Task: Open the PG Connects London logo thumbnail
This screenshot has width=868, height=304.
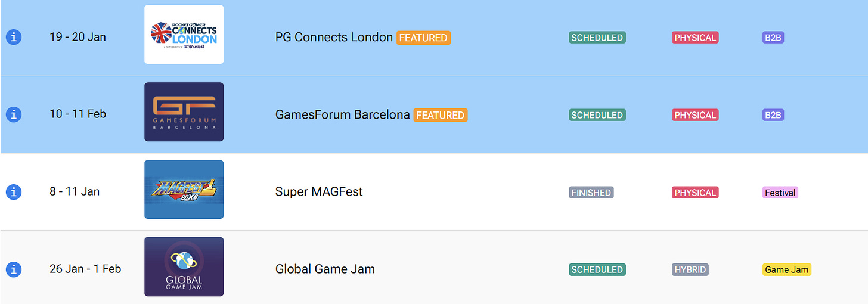Action: click(x=184, y=35)
